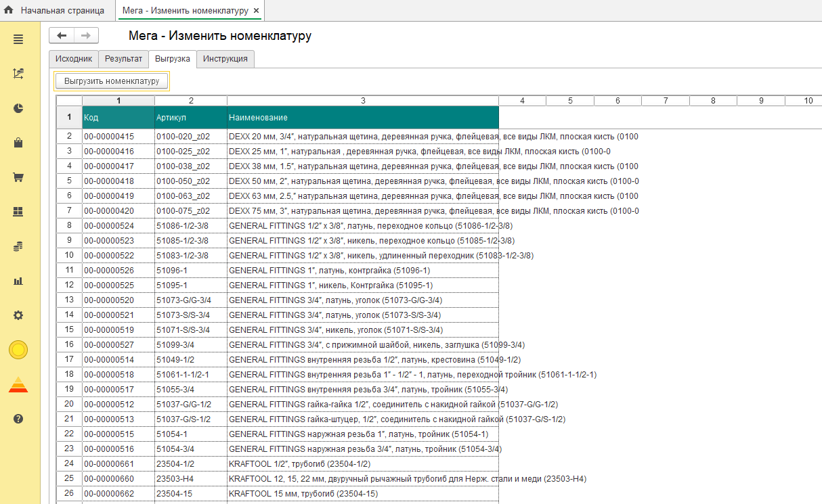Screen dimensions: 822x504
Task: Select name cell with никель, Контргайка
Action: 363,285
